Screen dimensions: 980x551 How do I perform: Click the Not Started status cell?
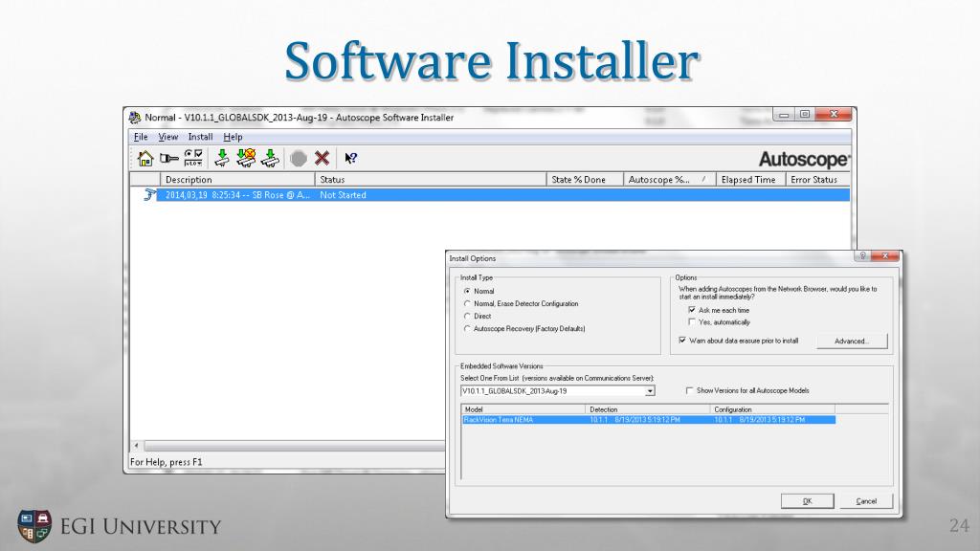(344, 195)
